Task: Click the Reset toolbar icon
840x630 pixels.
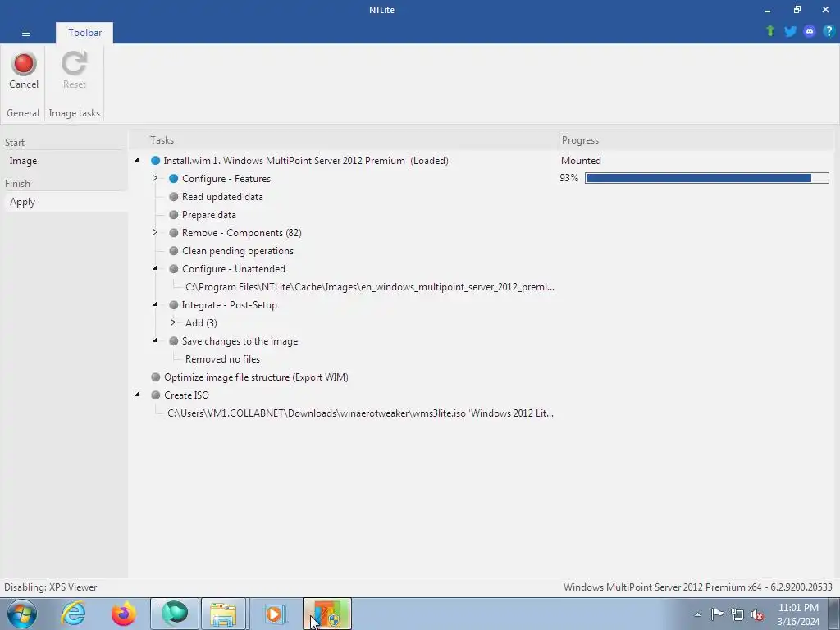Action: click(74, 71)
